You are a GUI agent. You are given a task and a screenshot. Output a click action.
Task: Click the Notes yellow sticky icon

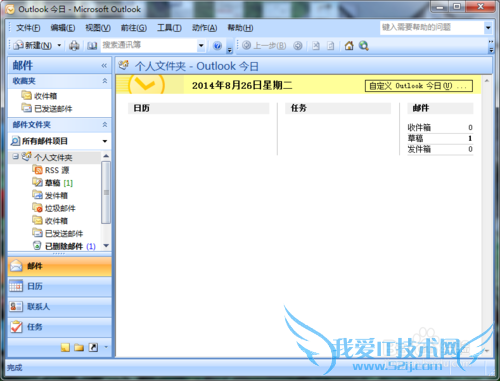65,348
